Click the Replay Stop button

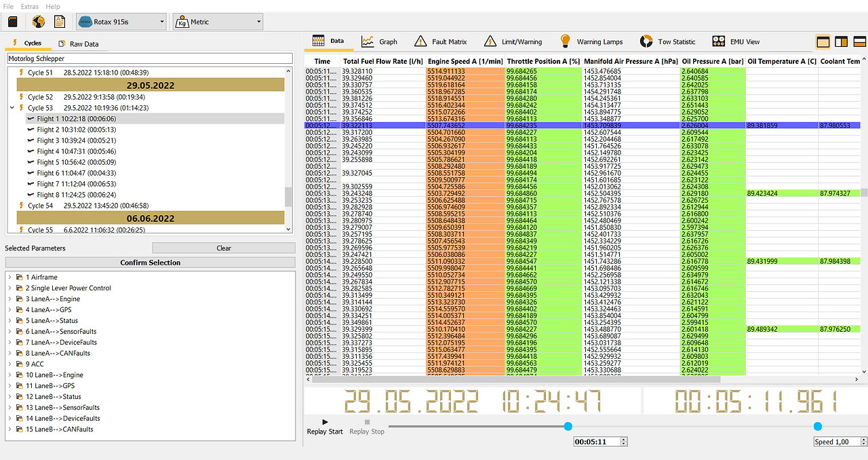click(x=367, y=426)
